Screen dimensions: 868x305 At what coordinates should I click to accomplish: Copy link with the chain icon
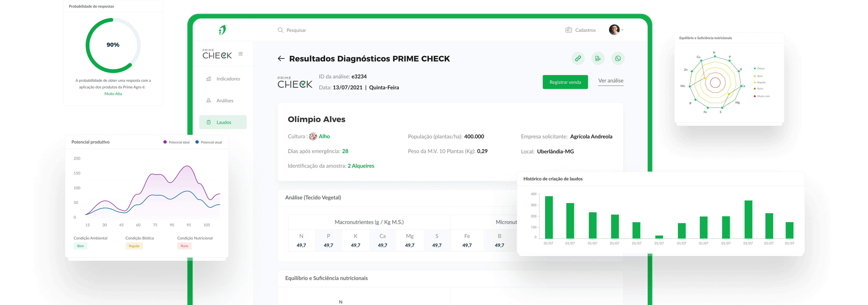pyautogui.click(x=578, y=58)
